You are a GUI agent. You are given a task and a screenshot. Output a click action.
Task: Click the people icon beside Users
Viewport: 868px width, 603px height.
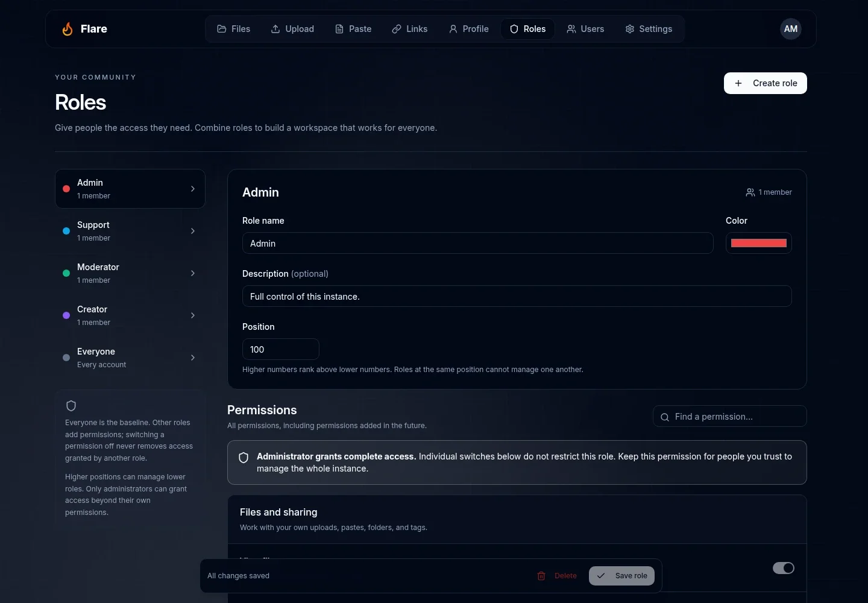tap(571, 29)
